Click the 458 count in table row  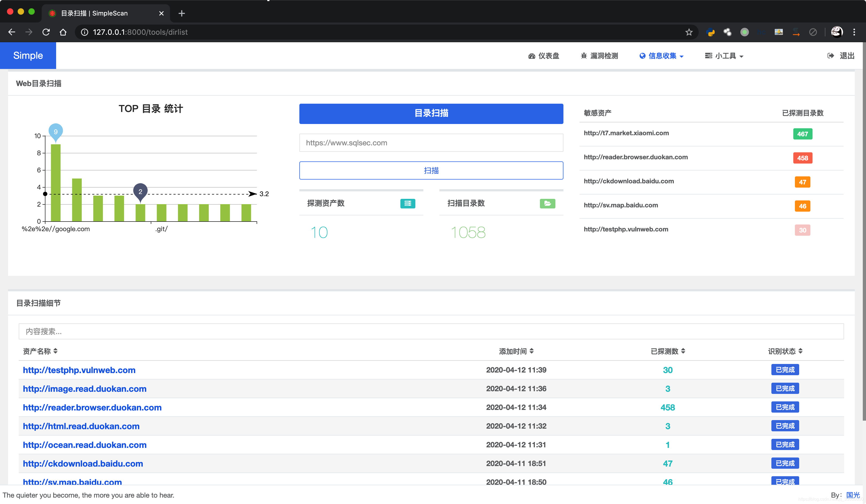pyautogui.click(x=667, y=408)
